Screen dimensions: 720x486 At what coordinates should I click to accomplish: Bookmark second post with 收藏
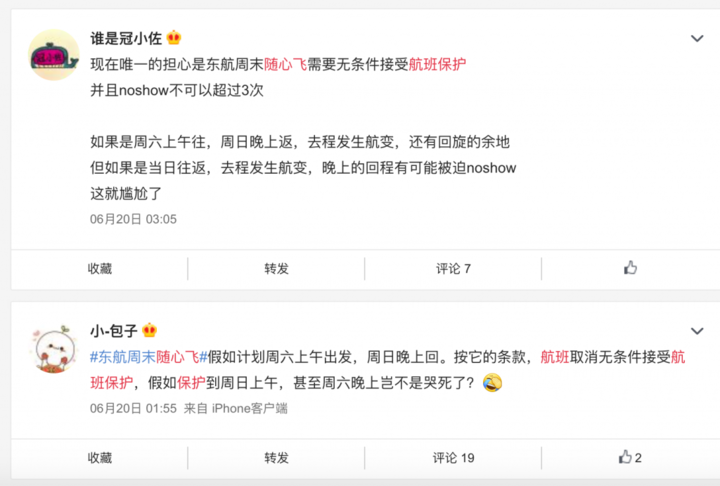tap(100, 458)
